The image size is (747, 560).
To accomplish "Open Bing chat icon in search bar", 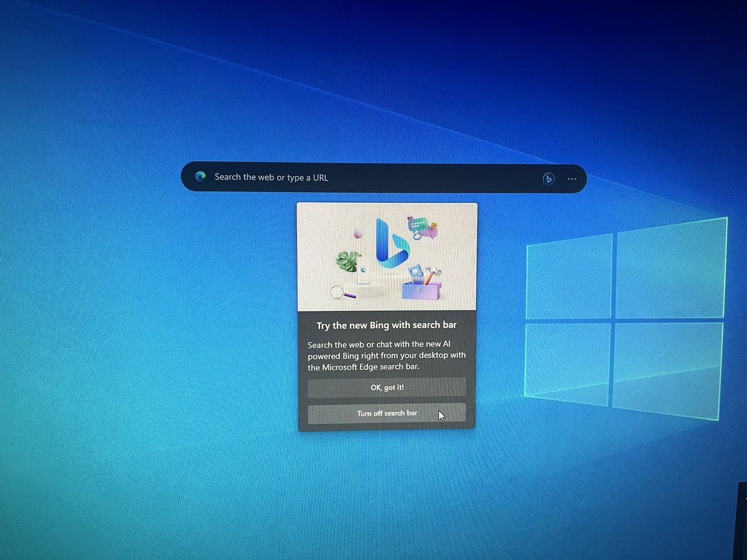I will coord(548,179).
